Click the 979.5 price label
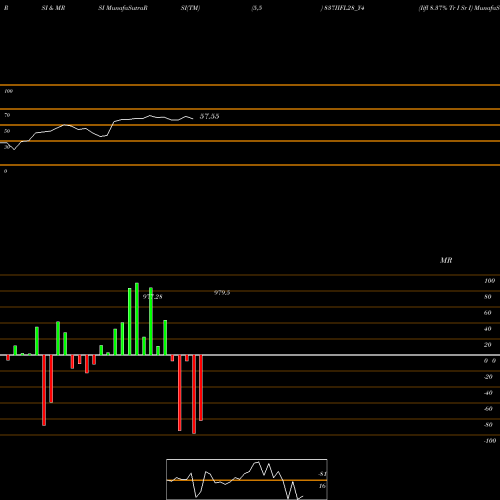This screenshot has height=500, width=500. tap(222, 293)
